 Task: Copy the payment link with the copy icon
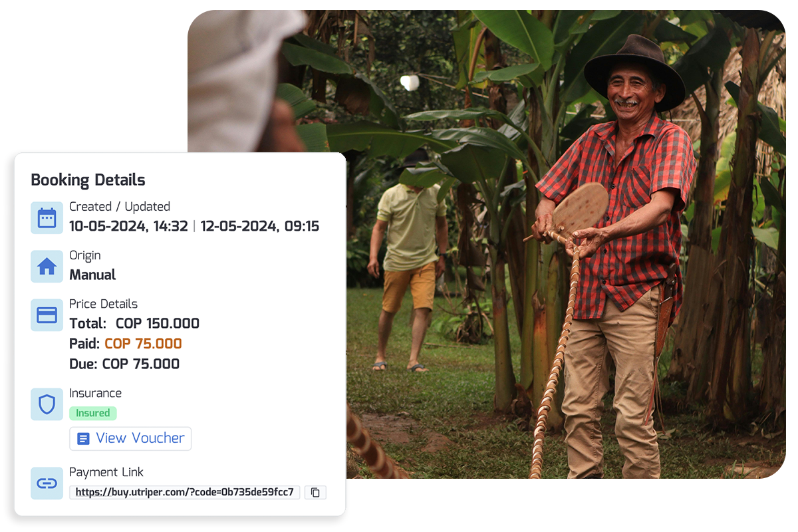[315, 493]
